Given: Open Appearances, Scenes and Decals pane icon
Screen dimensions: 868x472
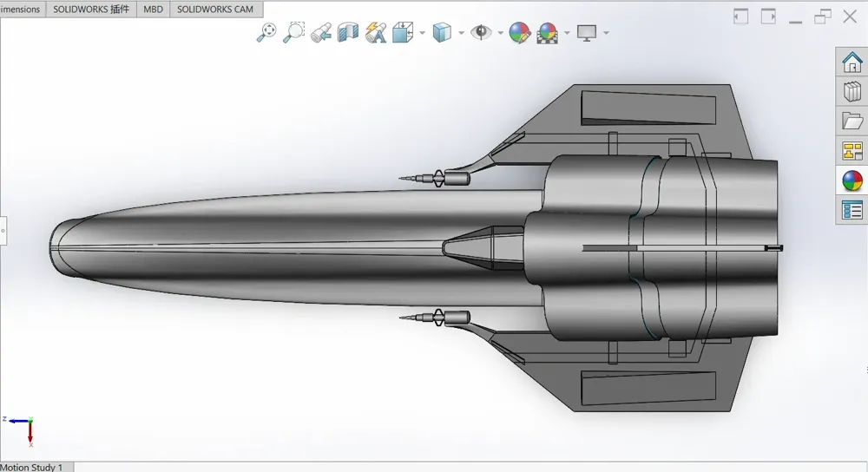Looking at the screenshot, I should click(x=852, y=180).
